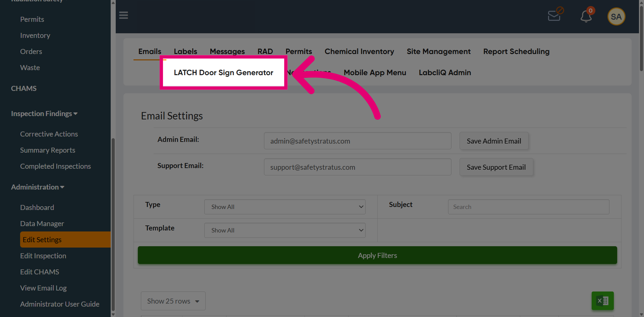
Task: Open the LATCH Door Sign Generator tab
Action: [x=223, y=72]
